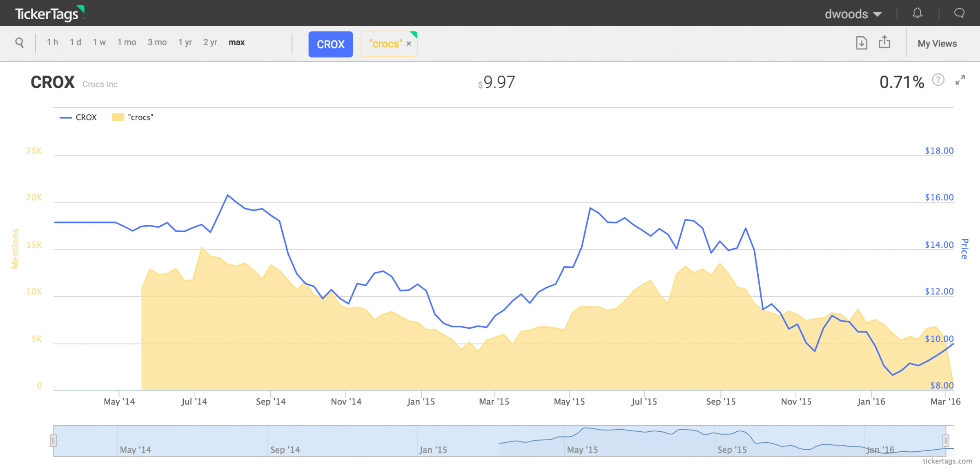Select the max time range

[236, 42]
